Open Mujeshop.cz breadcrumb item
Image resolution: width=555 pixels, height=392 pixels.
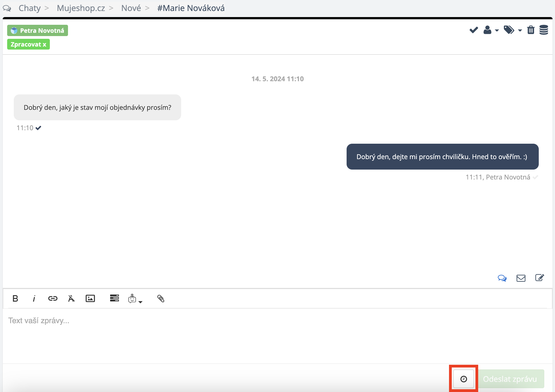click(81, 8)
